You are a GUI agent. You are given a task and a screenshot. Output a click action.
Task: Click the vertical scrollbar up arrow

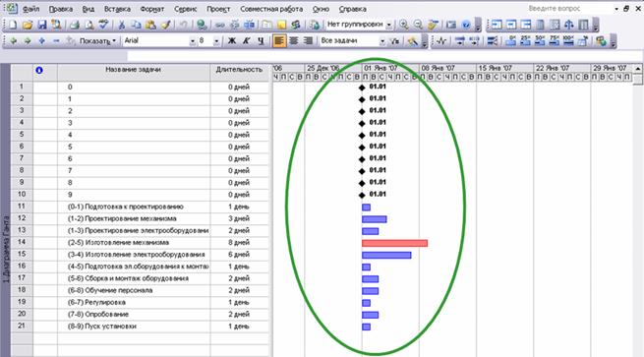click(638, 68)
